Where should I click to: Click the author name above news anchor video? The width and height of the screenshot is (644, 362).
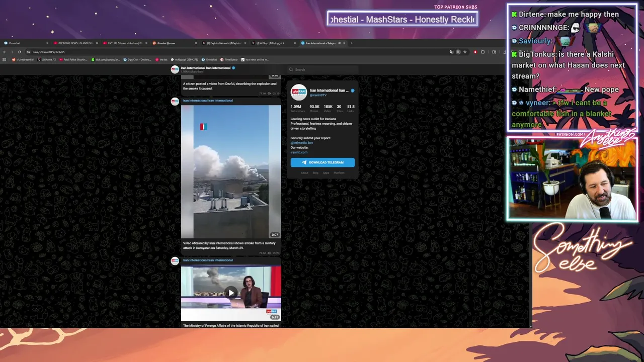point(208,260)
